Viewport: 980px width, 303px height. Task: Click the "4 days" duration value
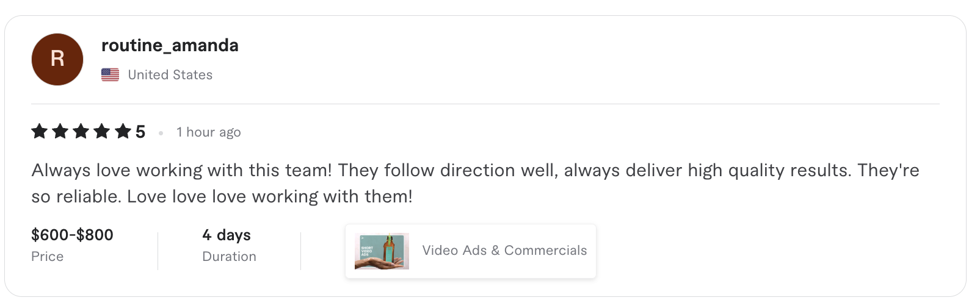click(227, 235)
